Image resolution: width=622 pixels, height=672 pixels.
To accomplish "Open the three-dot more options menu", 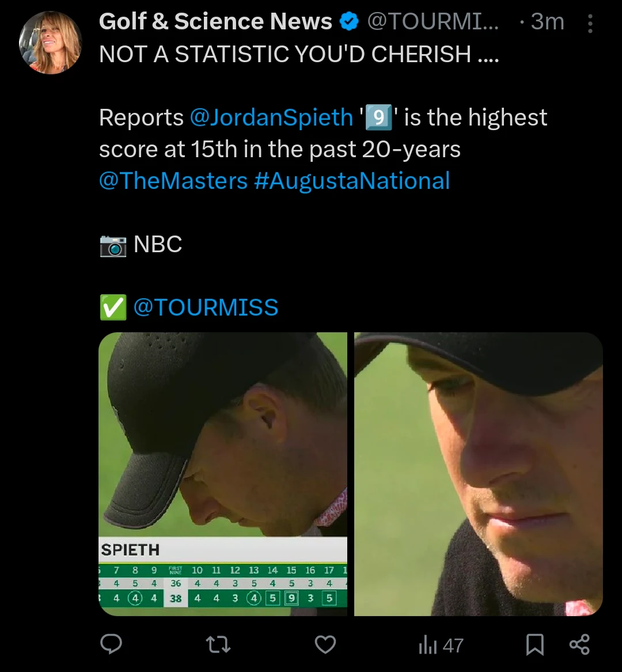I will point(590,24).
